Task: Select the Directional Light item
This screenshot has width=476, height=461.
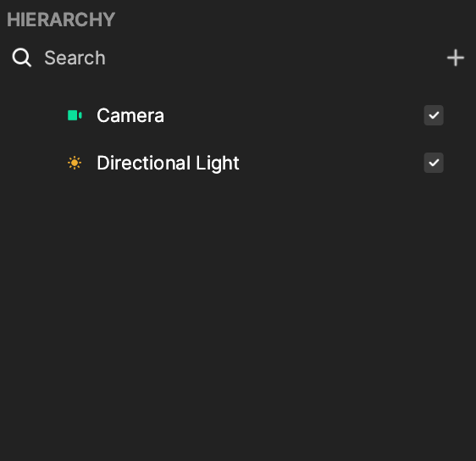Action: pyautogui.click(x=238, y=163)
